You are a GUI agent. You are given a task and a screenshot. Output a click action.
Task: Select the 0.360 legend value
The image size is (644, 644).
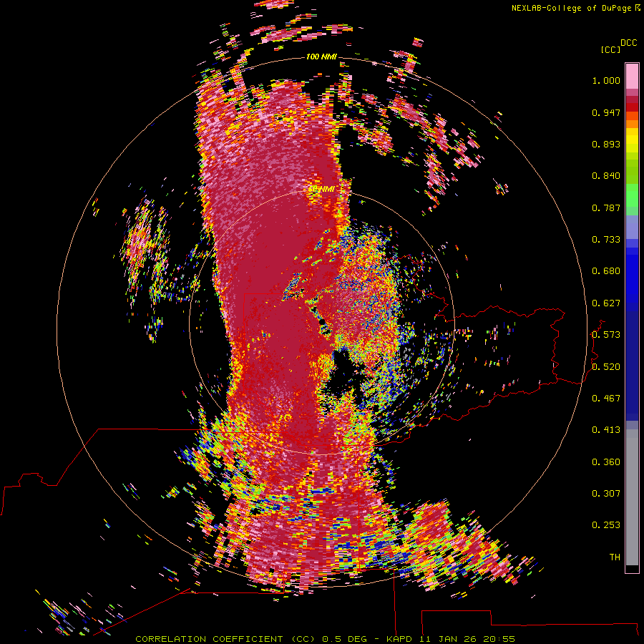606,462
